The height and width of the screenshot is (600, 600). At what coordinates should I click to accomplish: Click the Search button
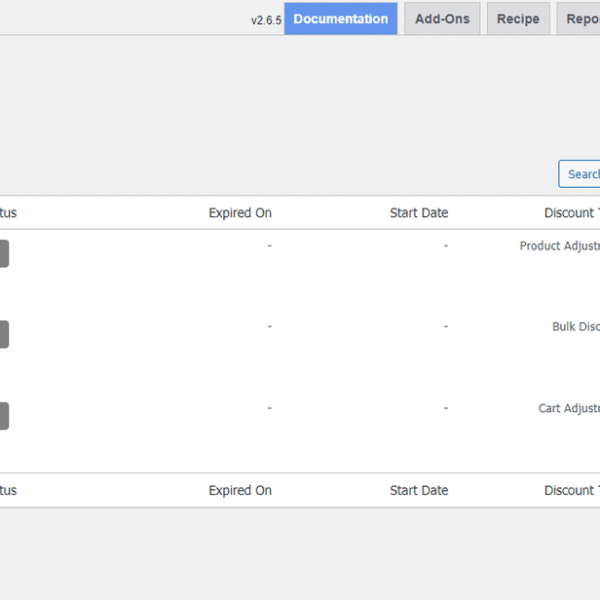[580, 174]
